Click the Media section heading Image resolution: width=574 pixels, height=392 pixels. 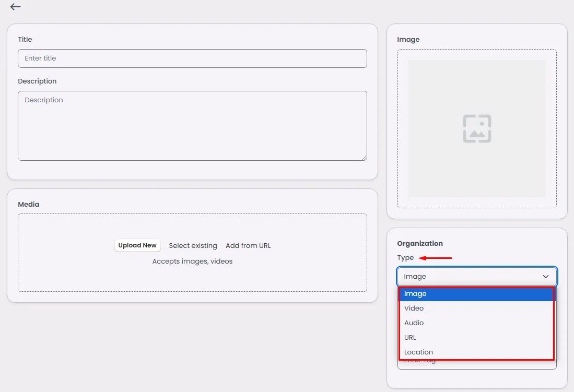click(x=29, y=204)
